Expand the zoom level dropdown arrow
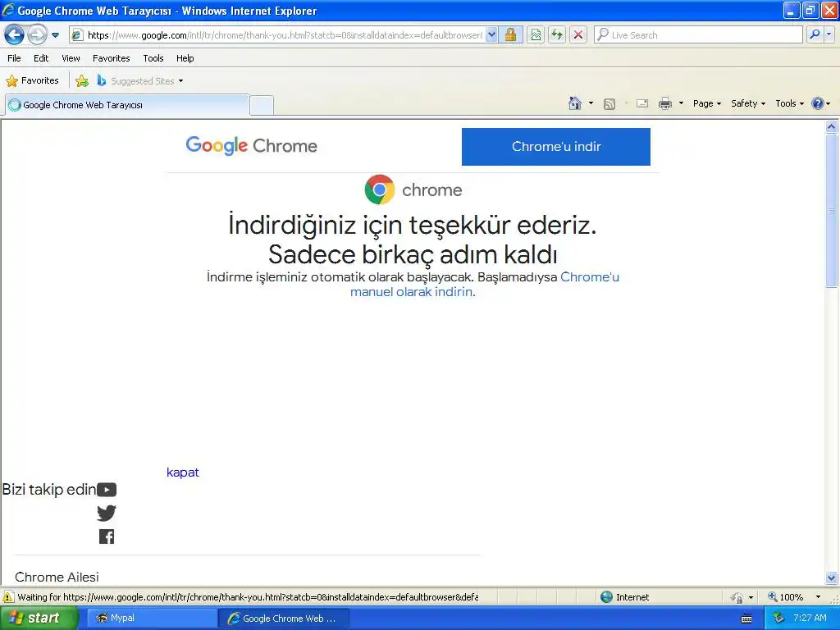Screen dimensions: 840x630 pyautogui.click(x=818, y=597)
